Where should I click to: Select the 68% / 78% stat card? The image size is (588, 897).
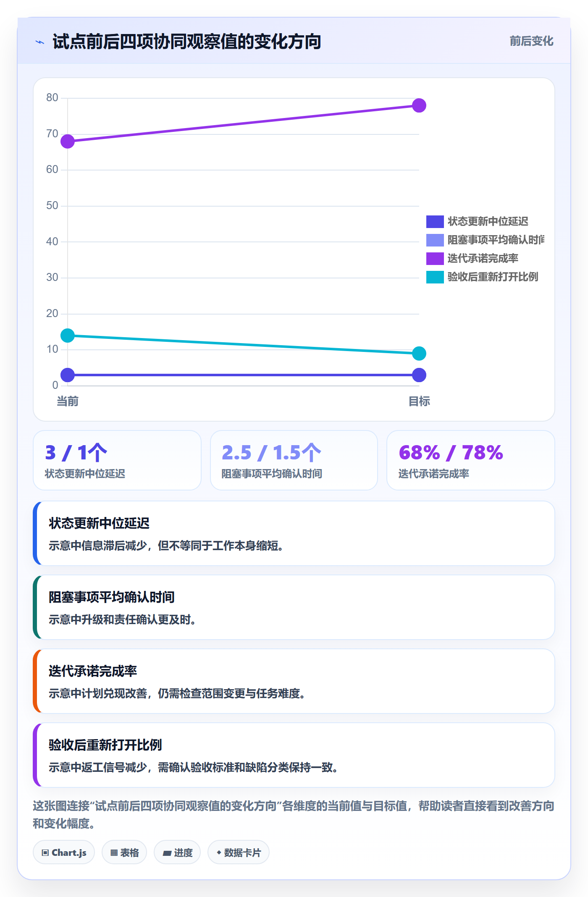pos(471,460)
